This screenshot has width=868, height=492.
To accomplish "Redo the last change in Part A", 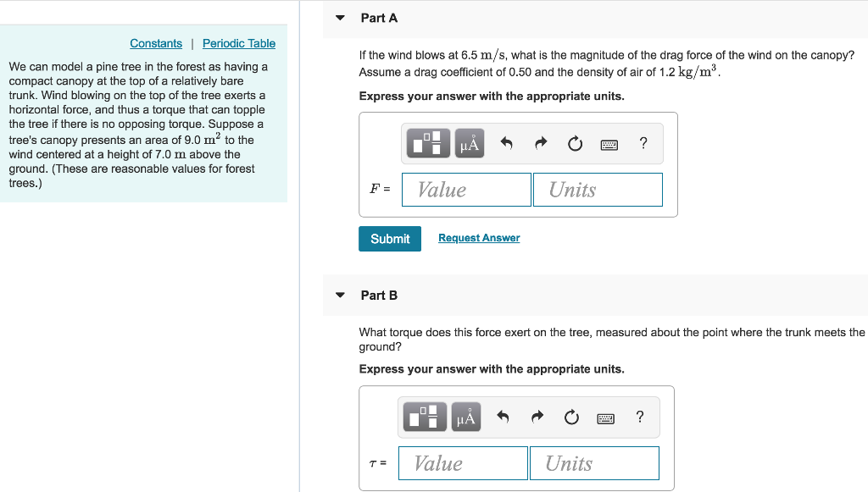I will pyautogui.click(x=539, y=143).
